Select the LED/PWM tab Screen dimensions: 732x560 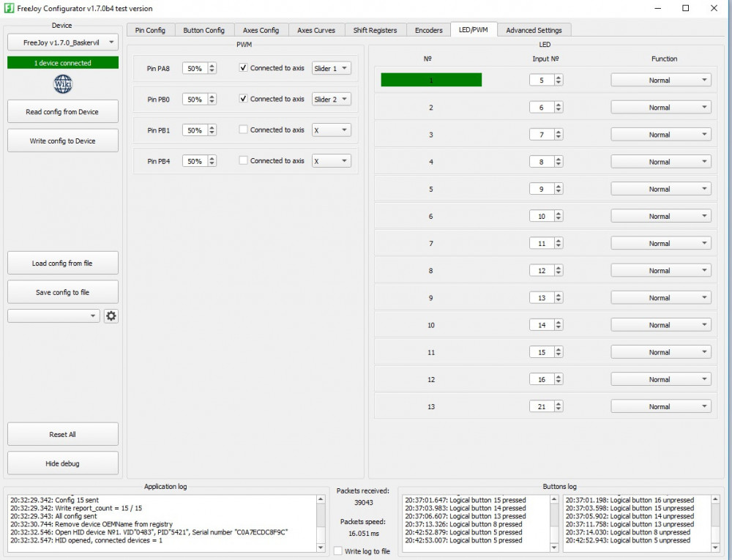tap(474, 29)
